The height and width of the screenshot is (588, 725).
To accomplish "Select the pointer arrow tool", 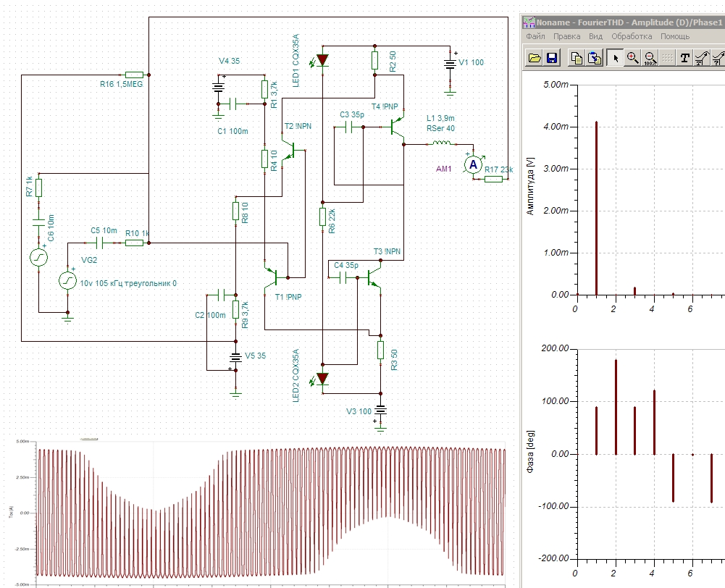I will 615,59.
